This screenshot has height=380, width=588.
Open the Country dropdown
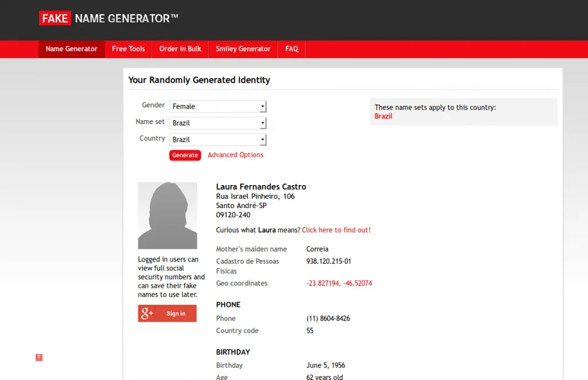pos(218,140)
